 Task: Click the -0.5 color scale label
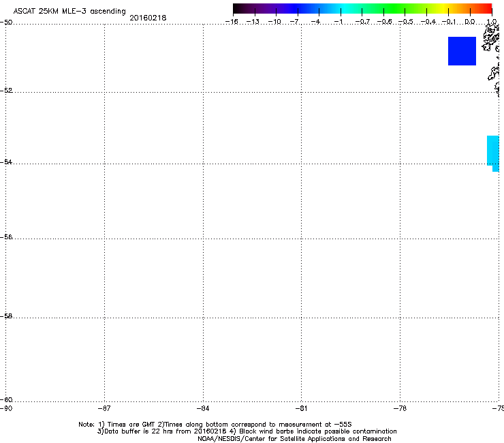[x=406, y=22]
